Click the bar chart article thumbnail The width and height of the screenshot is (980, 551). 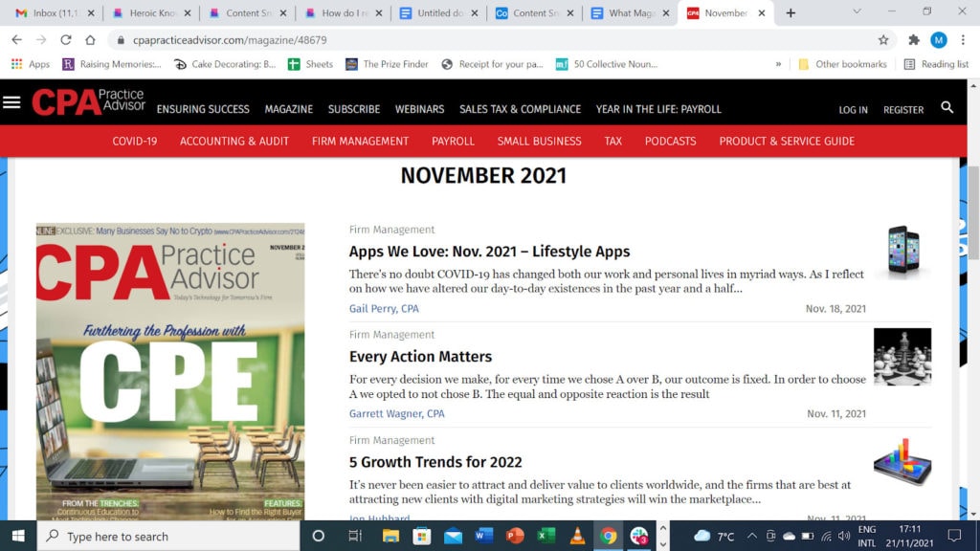pyautogui.click(x=902, y=462)
